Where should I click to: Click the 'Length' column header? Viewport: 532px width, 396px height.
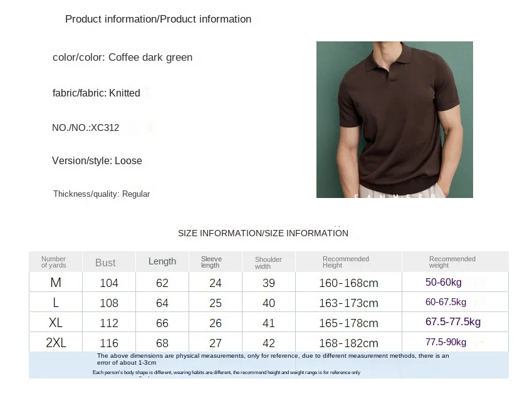[162, 261]
